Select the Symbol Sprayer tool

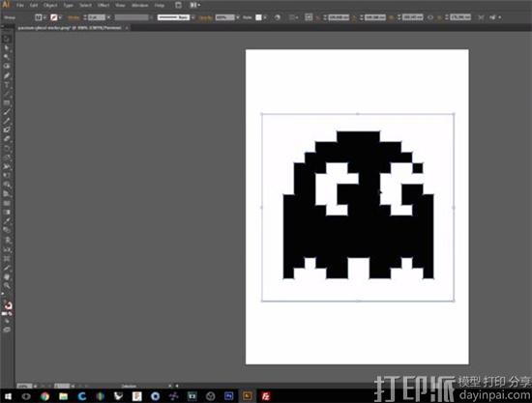click(x=7, y=241)
